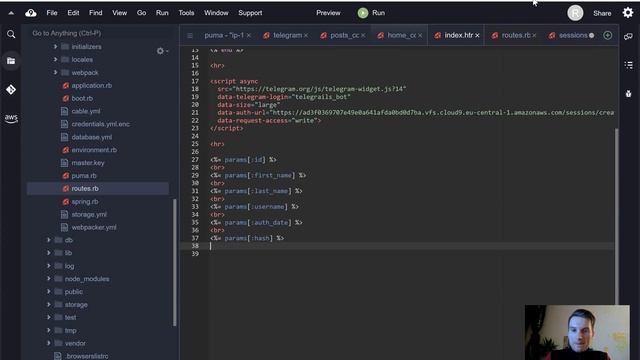
Task: Click the user avatar R
Action: (x=575, y=13)
